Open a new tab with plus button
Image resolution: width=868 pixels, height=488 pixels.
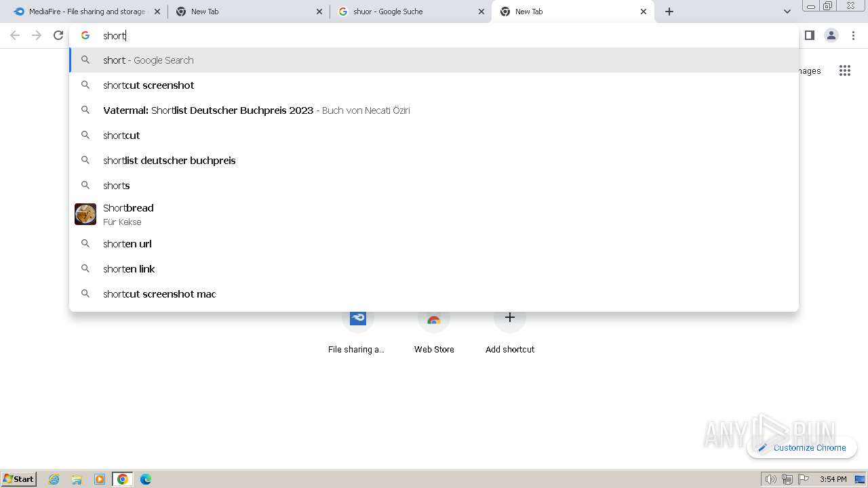point(669,12)
